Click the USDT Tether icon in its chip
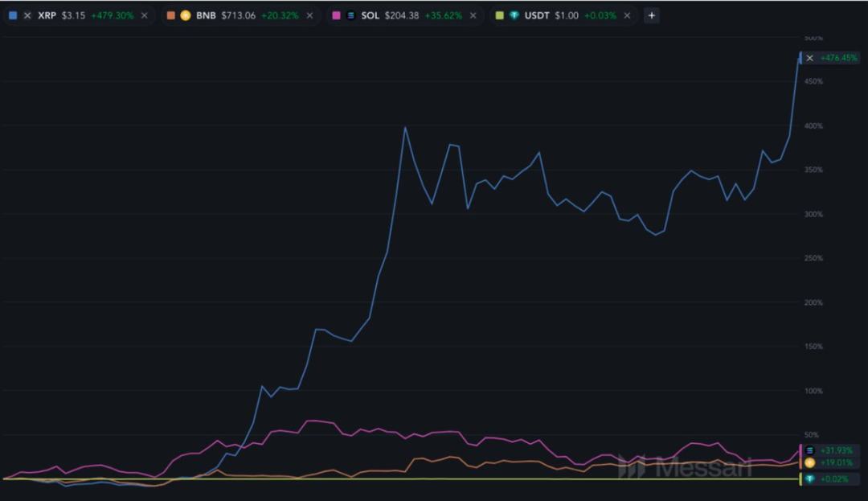Screen dimensions: 868x501 pos(514,14)
